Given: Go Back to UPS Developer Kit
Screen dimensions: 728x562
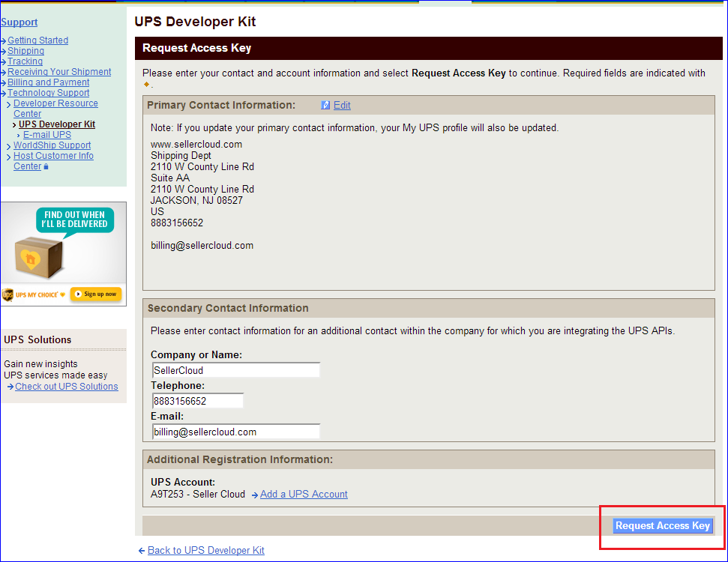Looking at the screenshot, I should (205, 551).
